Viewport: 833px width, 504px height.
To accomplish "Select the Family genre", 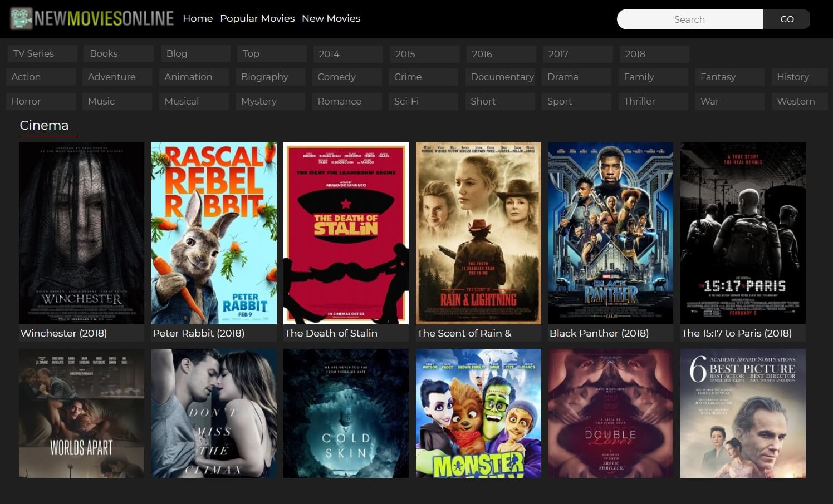I will [x=653, y=77].
